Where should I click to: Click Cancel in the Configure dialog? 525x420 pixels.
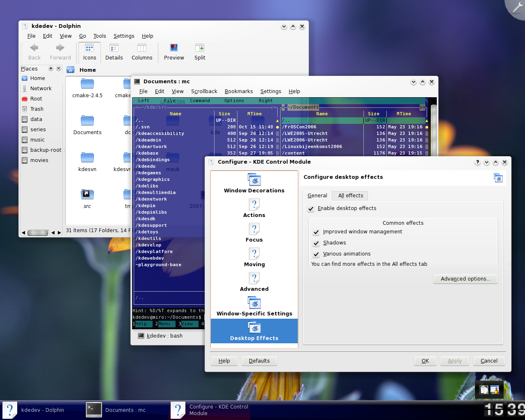(489, 361)
